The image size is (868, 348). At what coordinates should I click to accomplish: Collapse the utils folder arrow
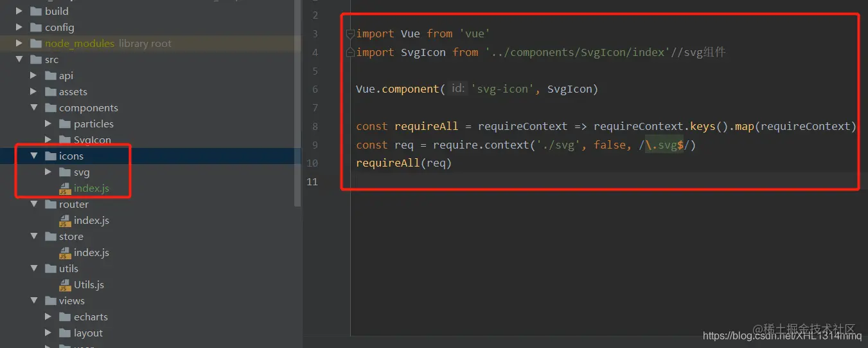[x=33, y=268]
